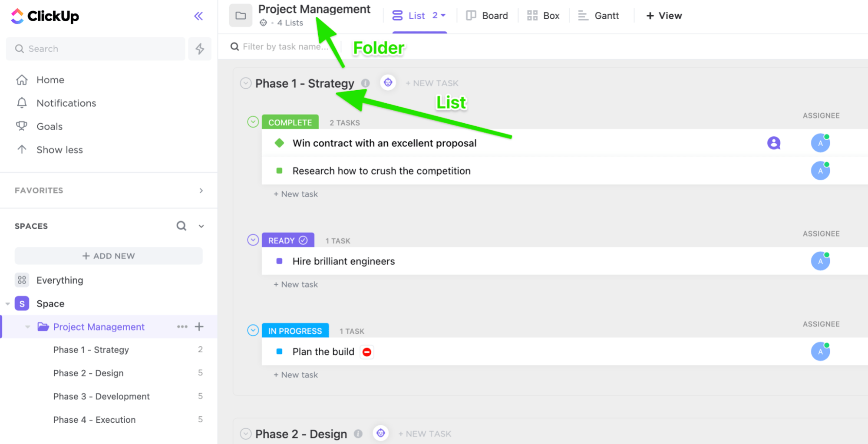The image size is (868, 444).
Task: Click the ADD NEW space button
Action: point(109,256)
